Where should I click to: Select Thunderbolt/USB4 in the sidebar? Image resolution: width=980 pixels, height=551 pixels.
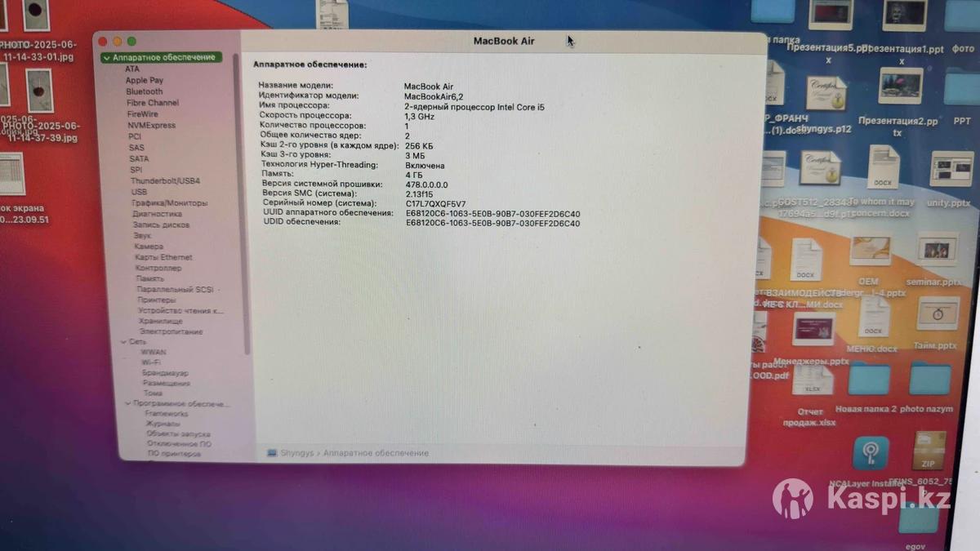click(165, 180)
